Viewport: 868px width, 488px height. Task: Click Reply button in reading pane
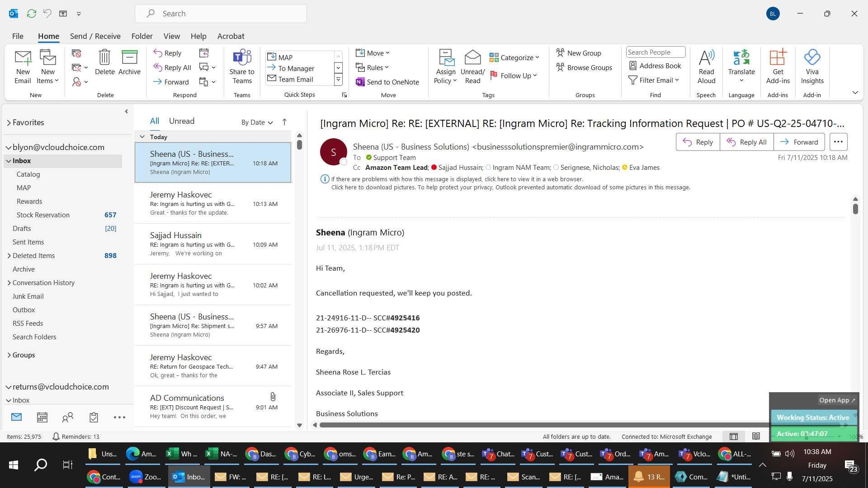point(698,142)
